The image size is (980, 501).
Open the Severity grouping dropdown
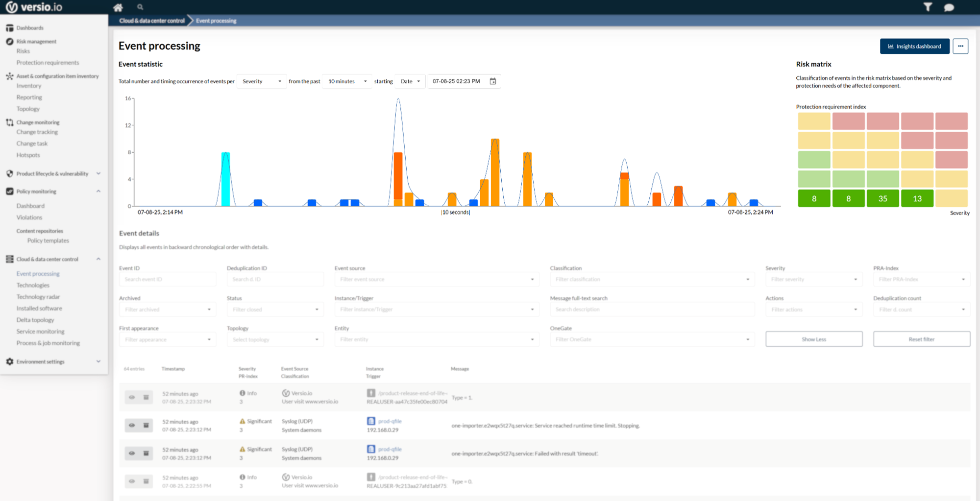(262, 81)
